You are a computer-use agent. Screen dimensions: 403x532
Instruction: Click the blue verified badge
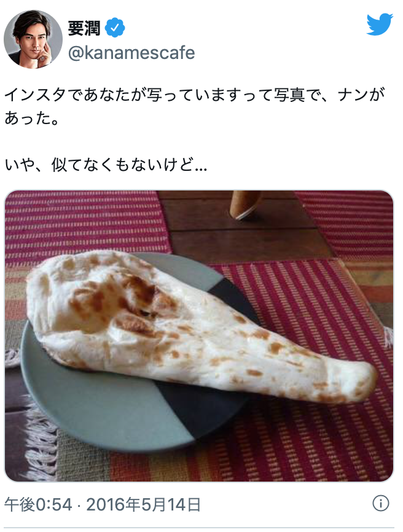(x=115, y=28)
